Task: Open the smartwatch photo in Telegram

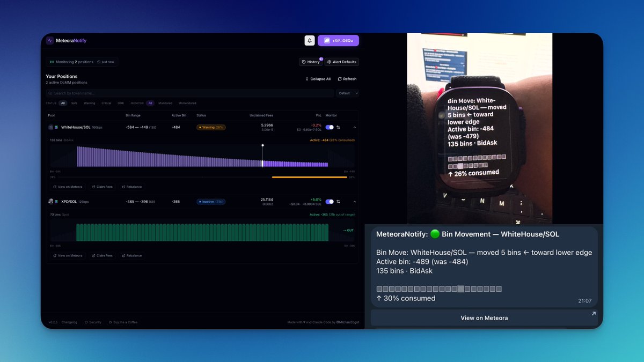Action: point(479,128)
